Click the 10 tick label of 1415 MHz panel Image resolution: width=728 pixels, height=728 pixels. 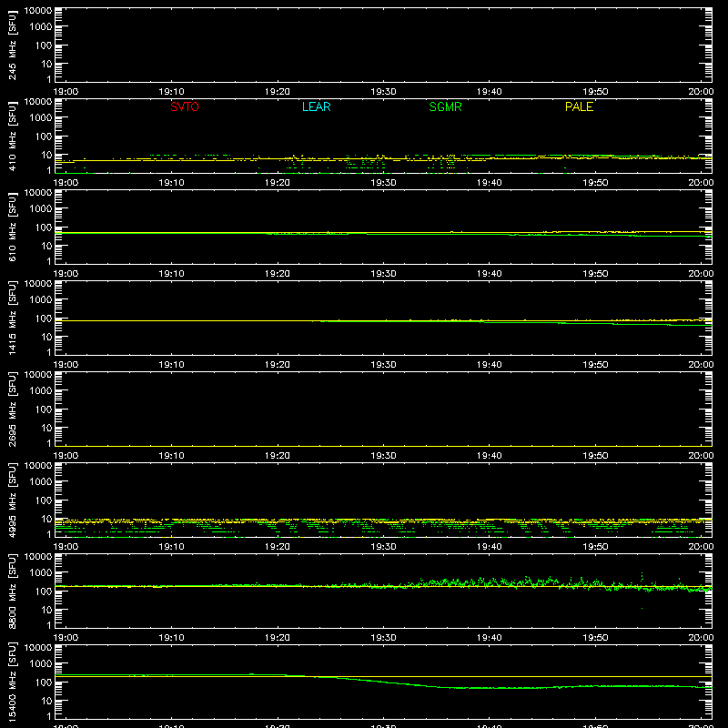point(46,337)
